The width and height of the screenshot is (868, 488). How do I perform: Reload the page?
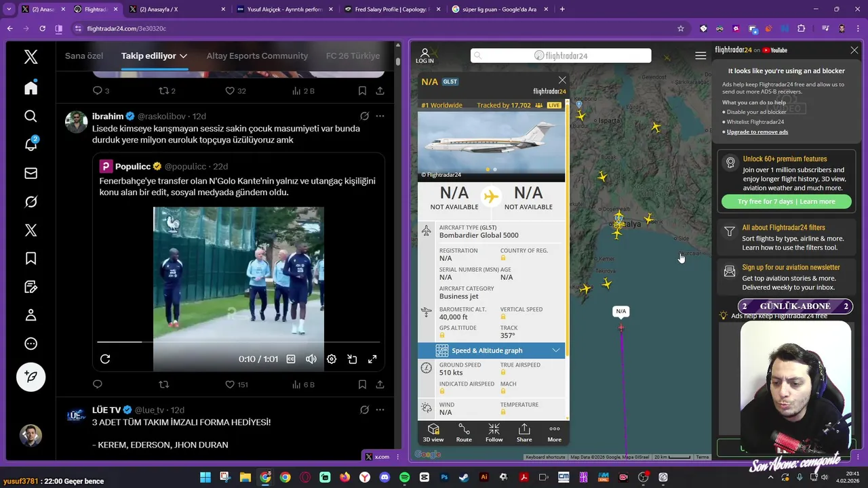(x=42, y=28)
